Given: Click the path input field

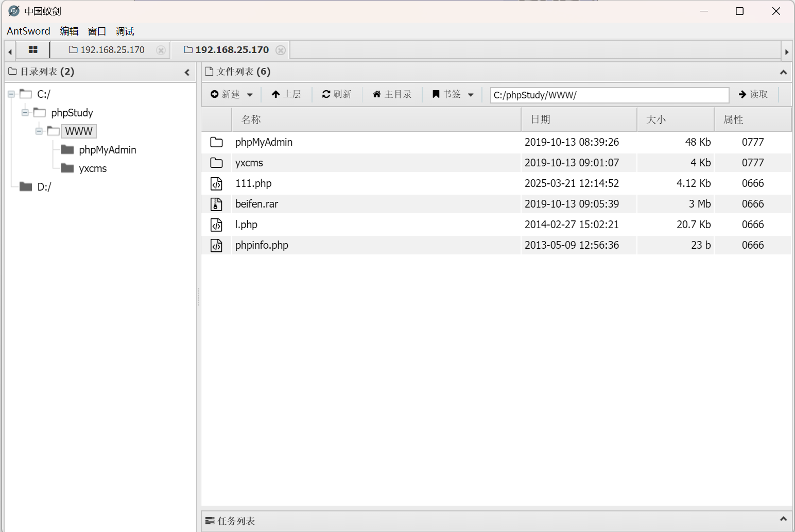Looking at the screenshot, I should 610,95.
